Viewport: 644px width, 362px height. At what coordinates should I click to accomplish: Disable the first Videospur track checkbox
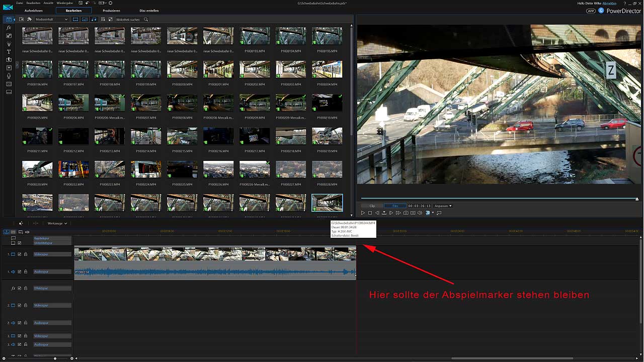tap(20, 254)
